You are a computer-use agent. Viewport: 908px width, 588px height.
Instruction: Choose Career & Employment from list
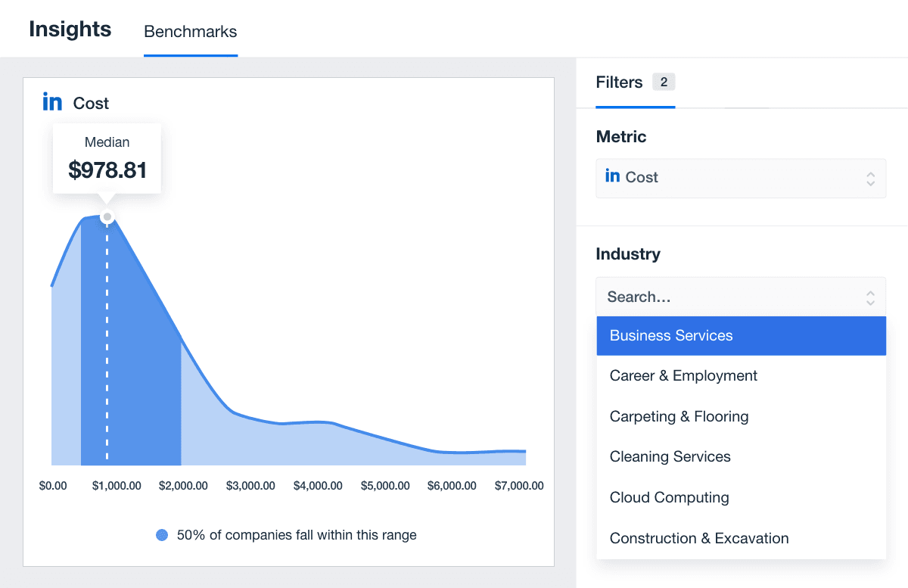[x=683, y=376]
